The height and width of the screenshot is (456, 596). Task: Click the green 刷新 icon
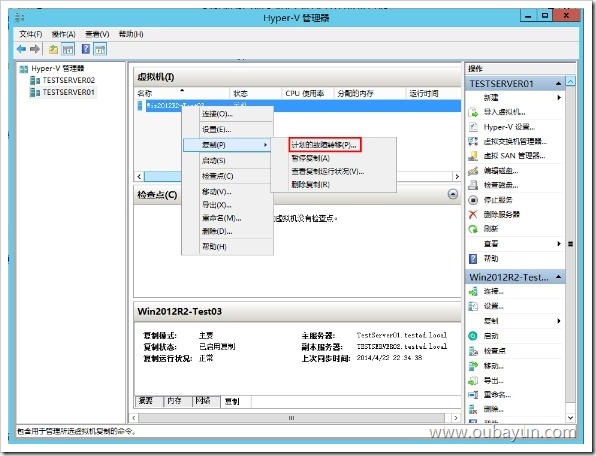[x=473, y=229]
